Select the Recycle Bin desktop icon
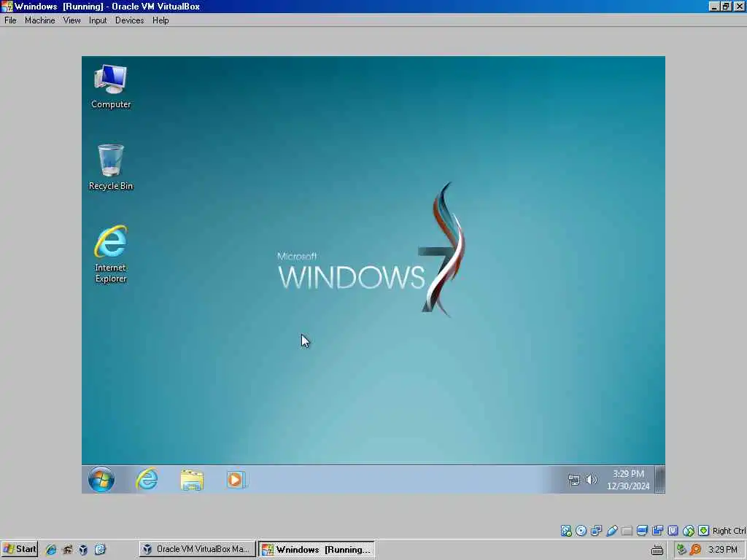747x560 pixels. tap(111, 167)
